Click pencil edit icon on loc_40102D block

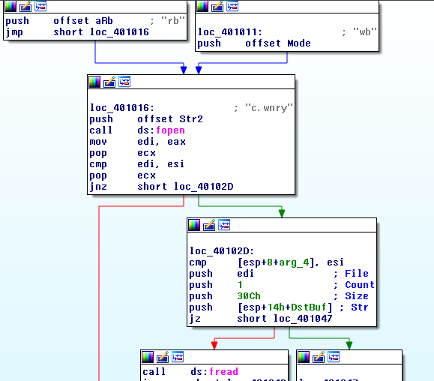pos(209,225)
